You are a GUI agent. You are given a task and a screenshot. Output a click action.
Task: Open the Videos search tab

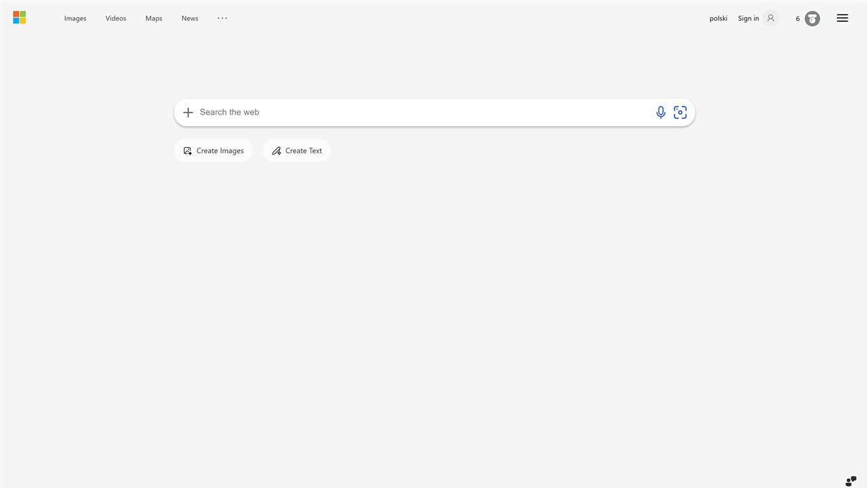(116, 18)
